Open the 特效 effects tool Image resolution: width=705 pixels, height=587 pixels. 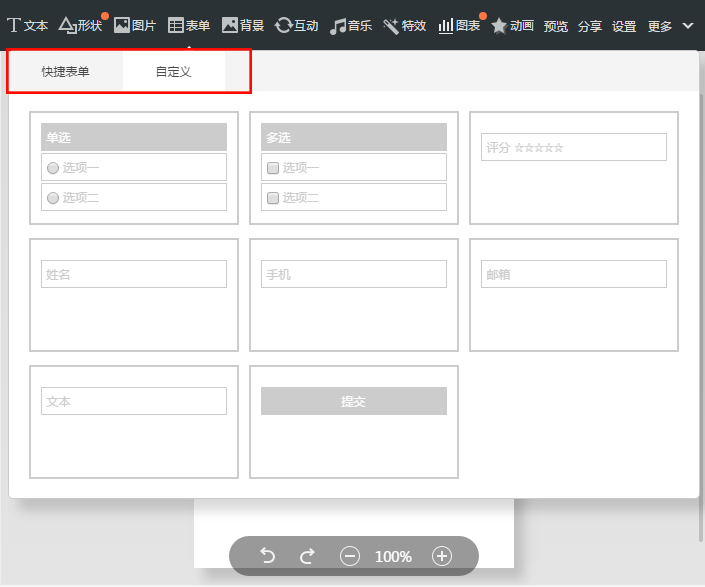[405, 26]
